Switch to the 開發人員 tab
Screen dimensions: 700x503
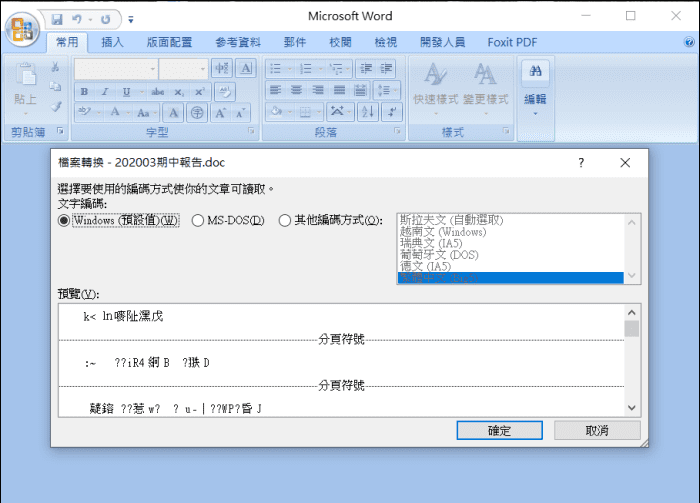pyautogui.click(x=442, y=42)
